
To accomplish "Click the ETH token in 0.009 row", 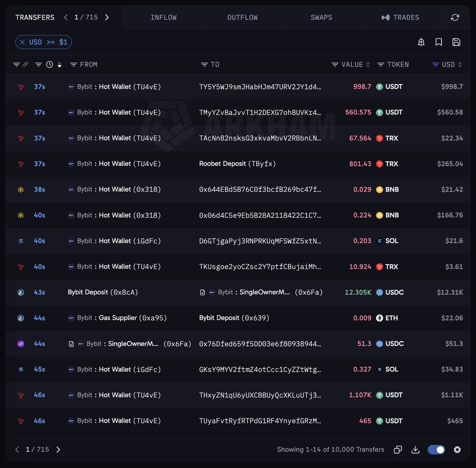I will click(387, 318).
